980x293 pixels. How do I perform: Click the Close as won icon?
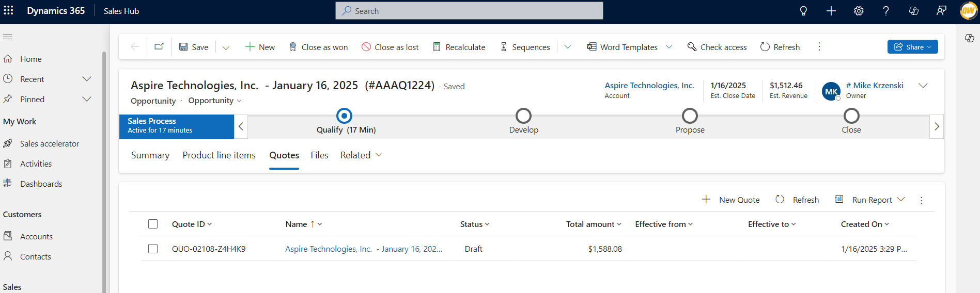[x=293, y=47]
